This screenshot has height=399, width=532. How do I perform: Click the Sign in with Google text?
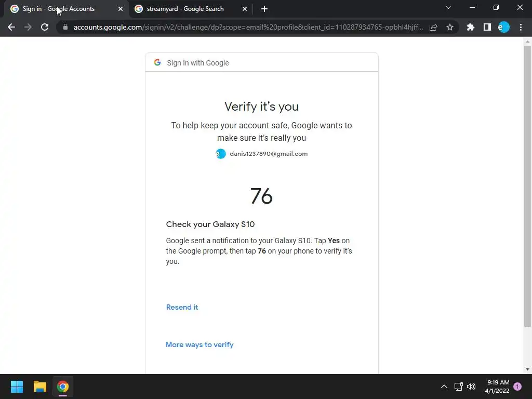[198, 63]
